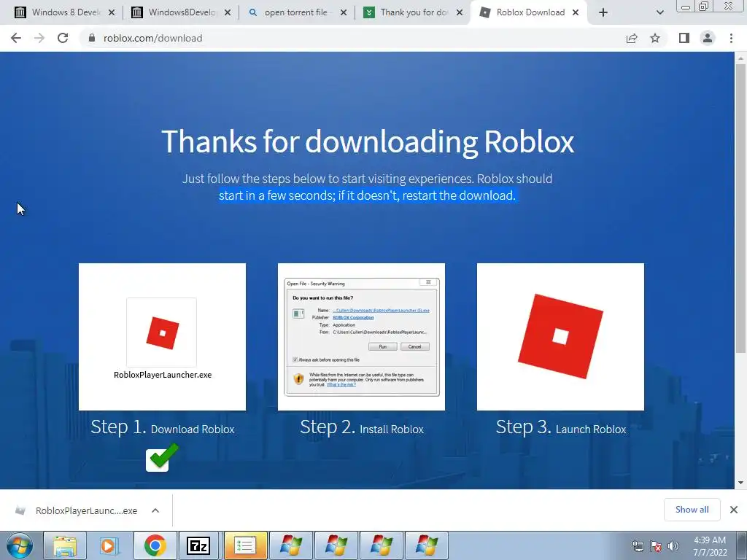747x560 pixels.
Task: Click the Security Warning dialog step 2 image
Action: [x=362, y=337]
